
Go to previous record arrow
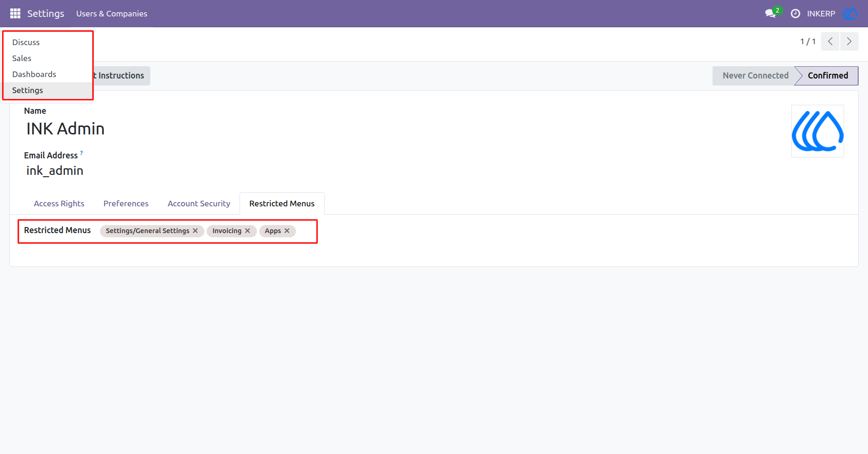(830, 41)
